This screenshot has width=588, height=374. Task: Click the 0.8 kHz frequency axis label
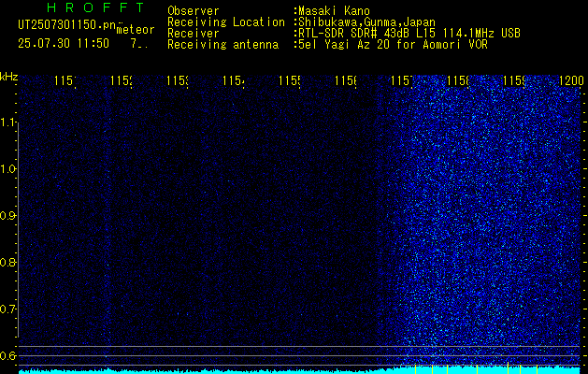(x=7, y=262)
